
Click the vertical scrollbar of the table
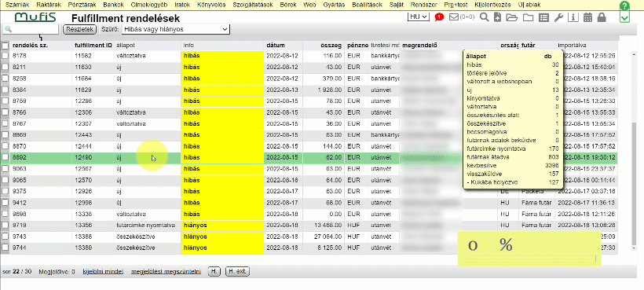tap(635, 185)
